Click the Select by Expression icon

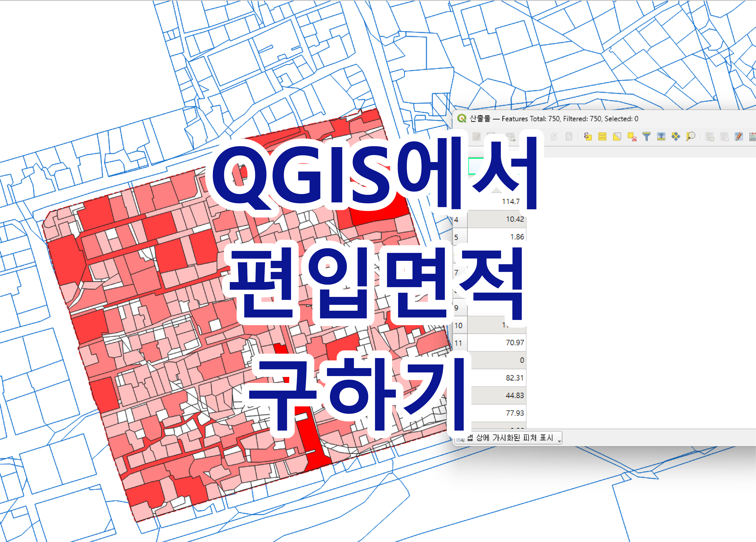click(588, 137)
